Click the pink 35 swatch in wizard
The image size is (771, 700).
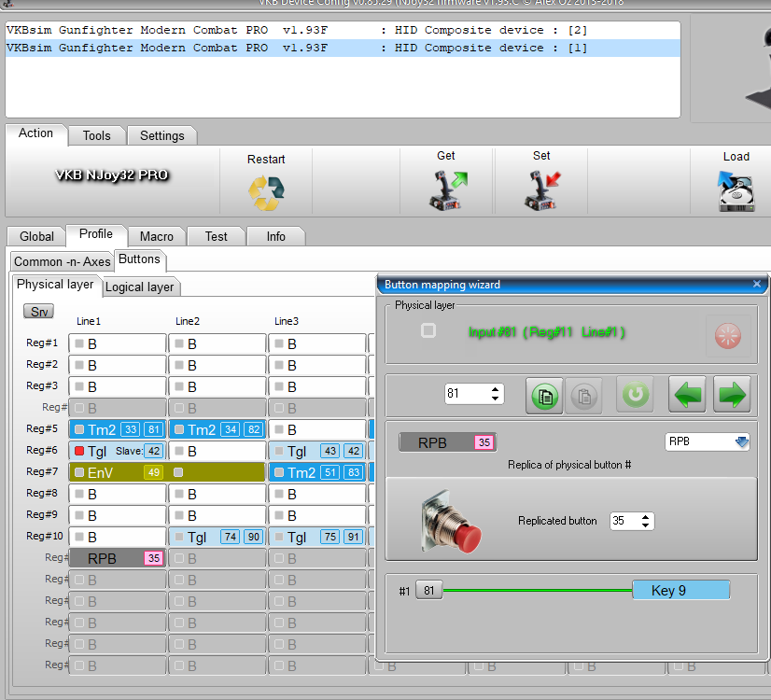tap(484, 442)
